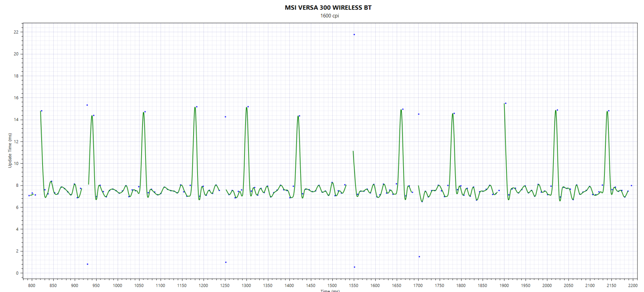Select the 1.5 ms outlier point near 1700
The height and width of the screenshot is (292, 644).
[x=419, y=257]
